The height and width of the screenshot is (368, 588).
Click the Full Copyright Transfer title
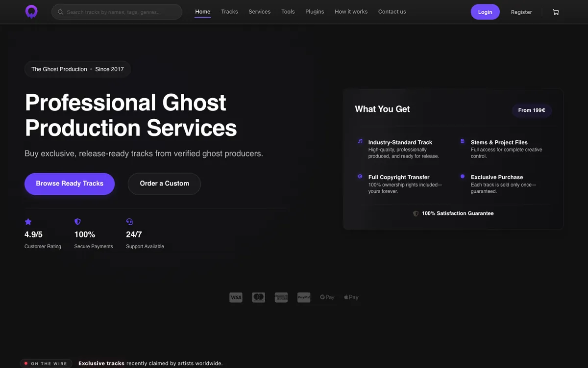pos(399,177)
